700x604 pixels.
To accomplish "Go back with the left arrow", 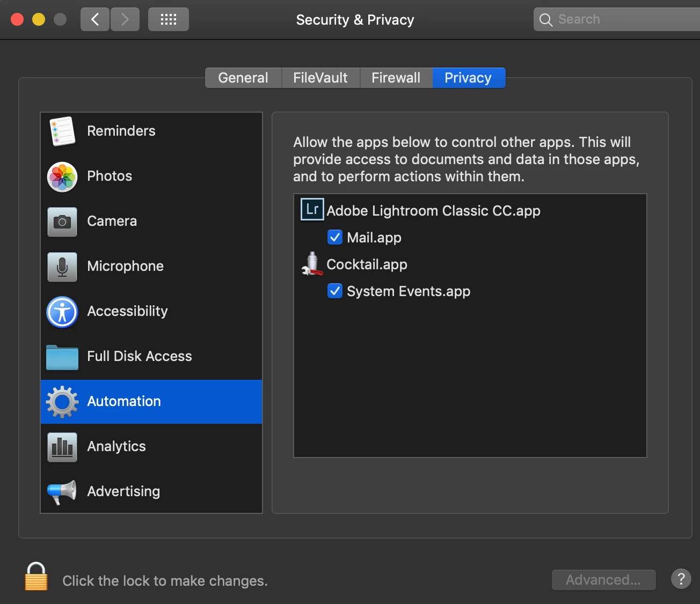I will tap(95, 19).
